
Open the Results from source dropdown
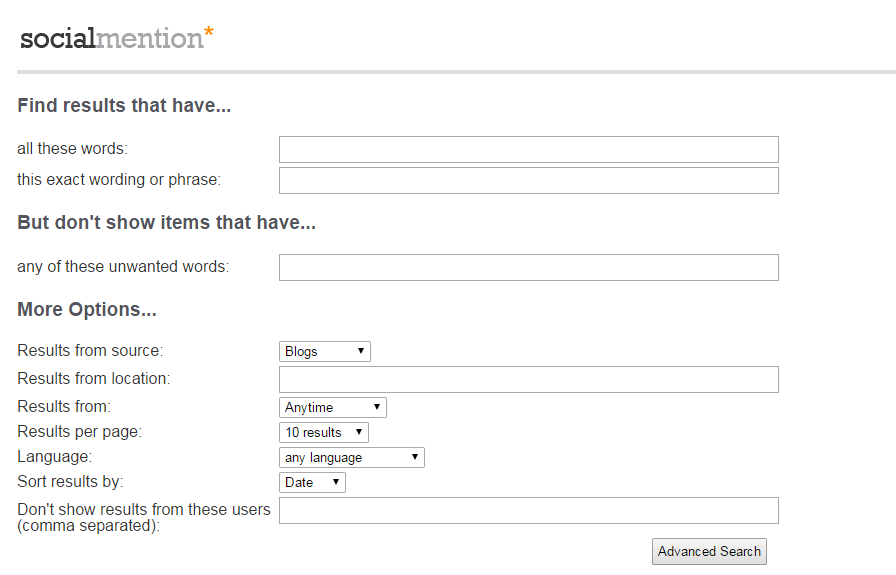tap(325, 352)
